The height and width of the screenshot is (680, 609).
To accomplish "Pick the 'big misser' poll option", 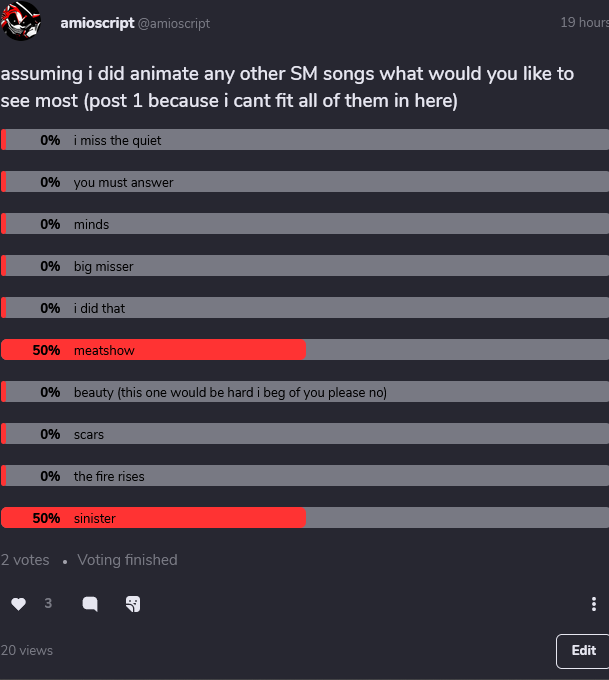I will (305, 267).
